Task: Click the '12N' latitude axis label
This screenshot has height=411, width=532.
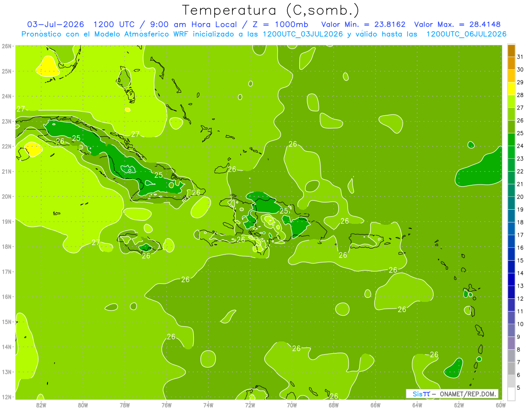Action: point(7,397)
